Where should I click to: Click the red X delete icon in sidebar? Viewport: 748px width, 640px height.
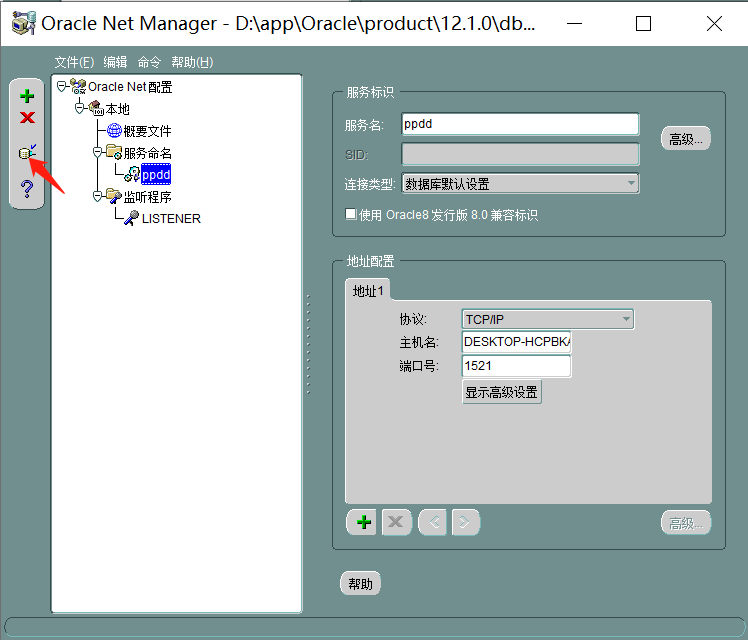27,117
